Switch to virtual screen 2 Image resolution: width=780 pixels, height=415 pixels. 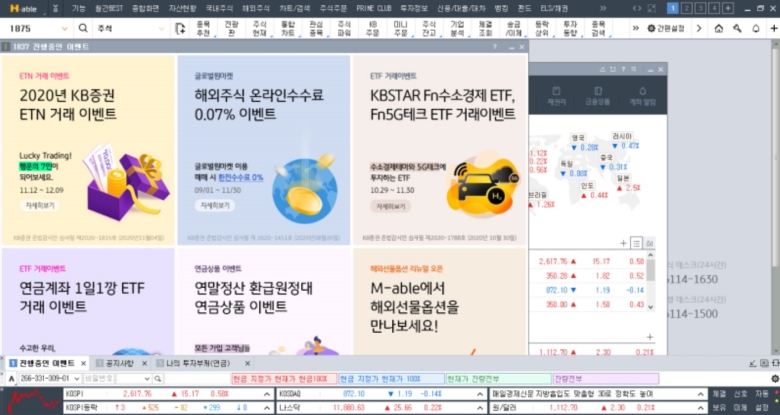point(686,8)
